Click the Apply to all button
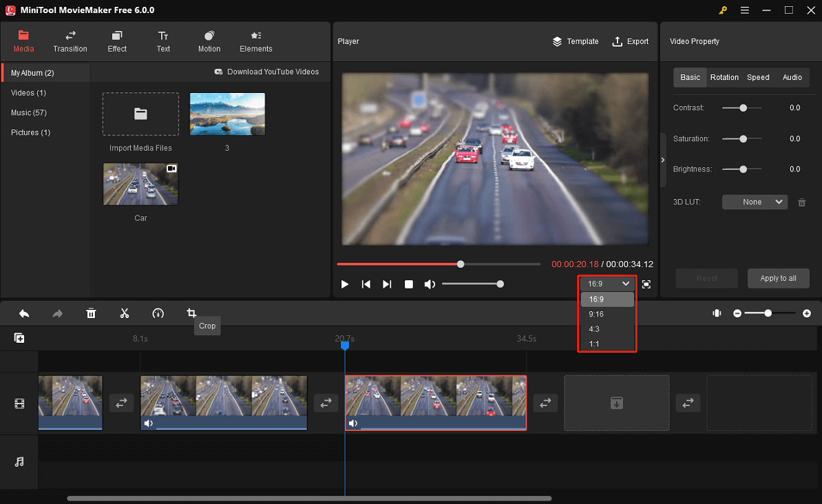Viewport: 822px width, 504px height. [x=778, y=278]
